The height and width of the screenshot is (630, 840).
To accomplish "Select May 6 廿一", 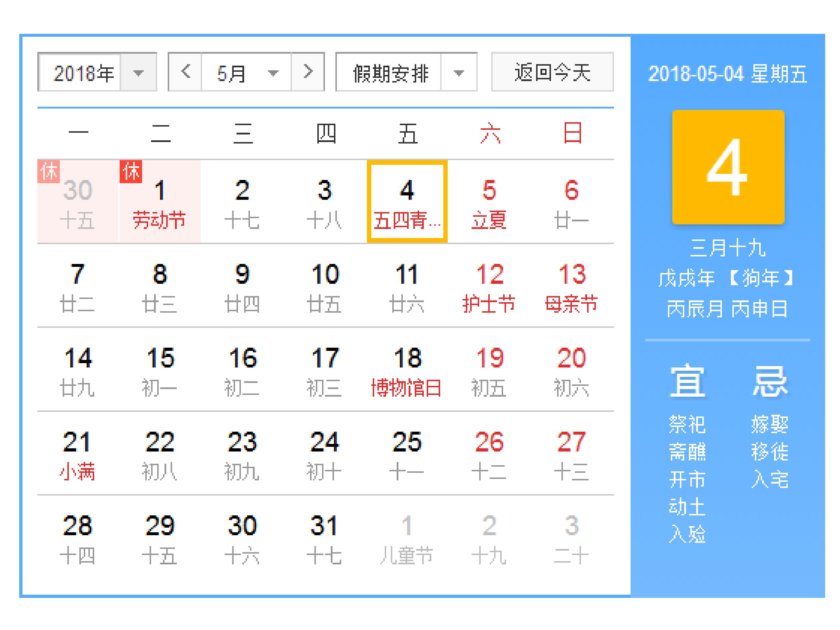I will [572, 201].
